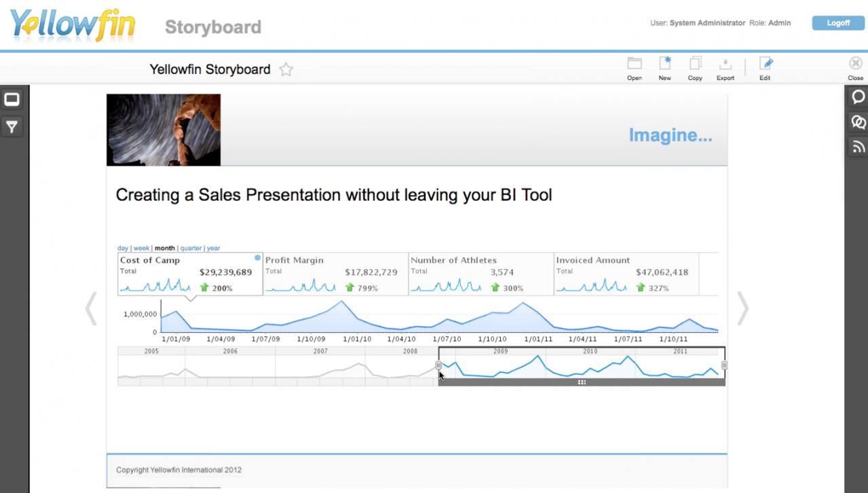Create a new storyboard via New icon

click(x=664, y=65)
